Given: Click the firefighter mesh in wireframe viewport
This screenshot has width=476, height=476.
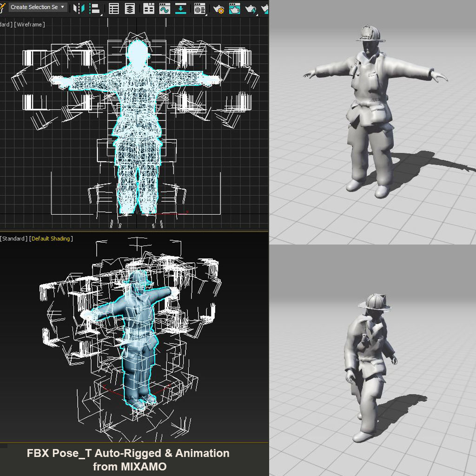Looking at the screenshot, I should click(137, 127).
